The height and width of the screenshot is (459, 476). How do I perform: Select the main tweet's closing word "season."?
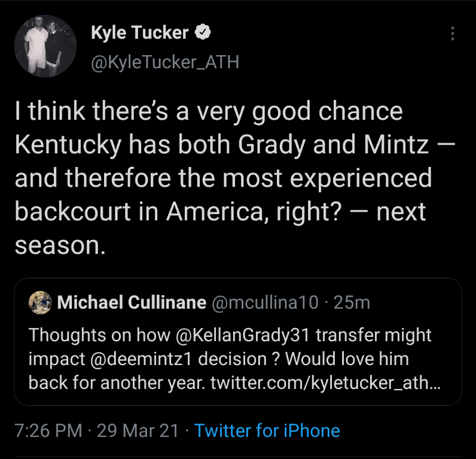pyautogui.click(x=60, y=245)
